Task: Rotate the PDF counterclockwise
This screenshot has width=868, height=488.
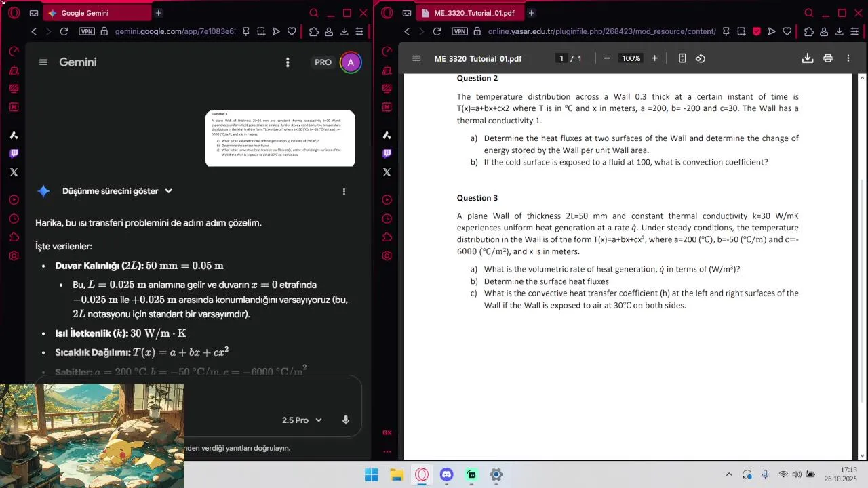Action: pyautogui.click(x=701, y=58)
